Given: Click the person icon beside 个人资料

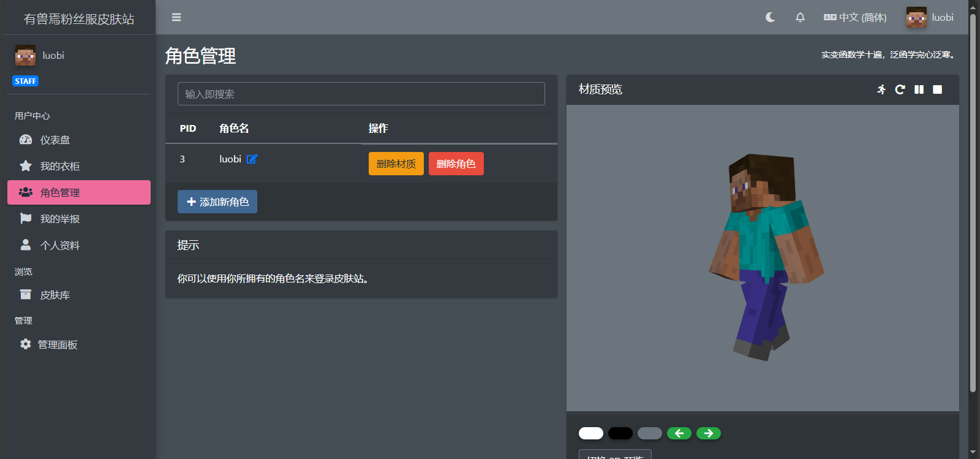Looking at the screenshot, I should point(26,245).
